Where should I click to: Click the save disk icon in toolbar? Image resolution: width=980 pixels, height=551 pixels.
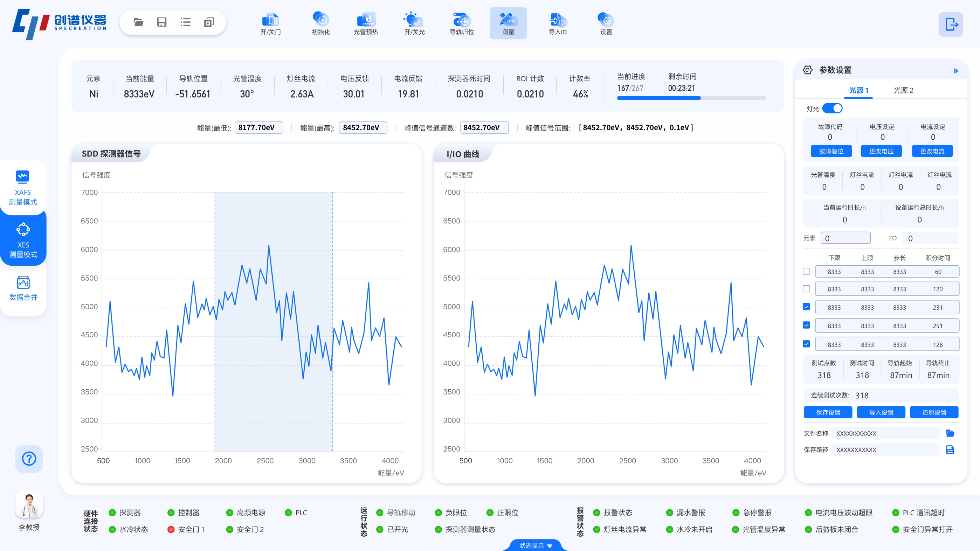162,22
